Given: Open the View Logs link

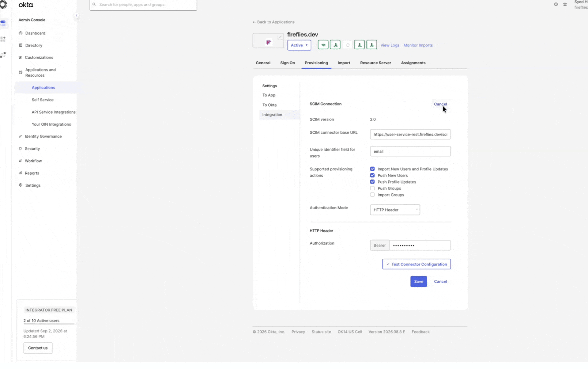Looking at the screenshot, I should 390,45.
